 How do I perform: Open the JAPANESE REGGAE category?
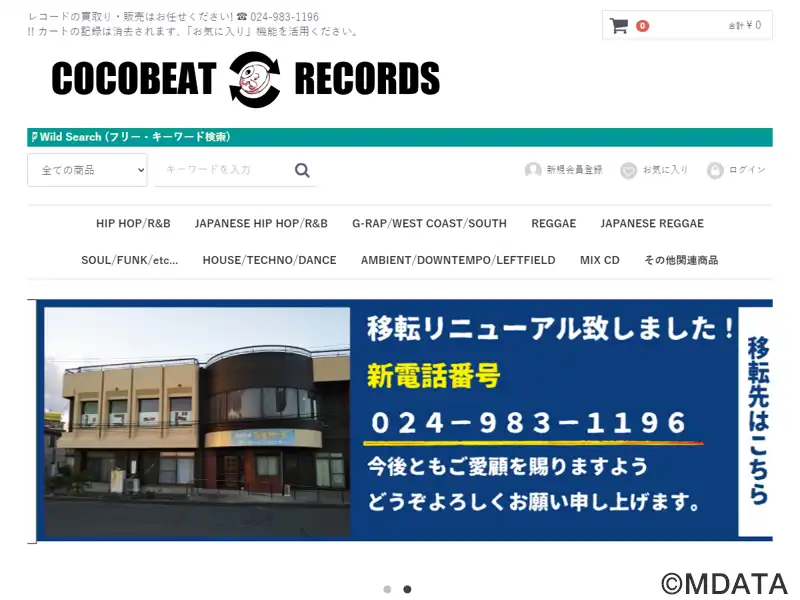[652, 223]
